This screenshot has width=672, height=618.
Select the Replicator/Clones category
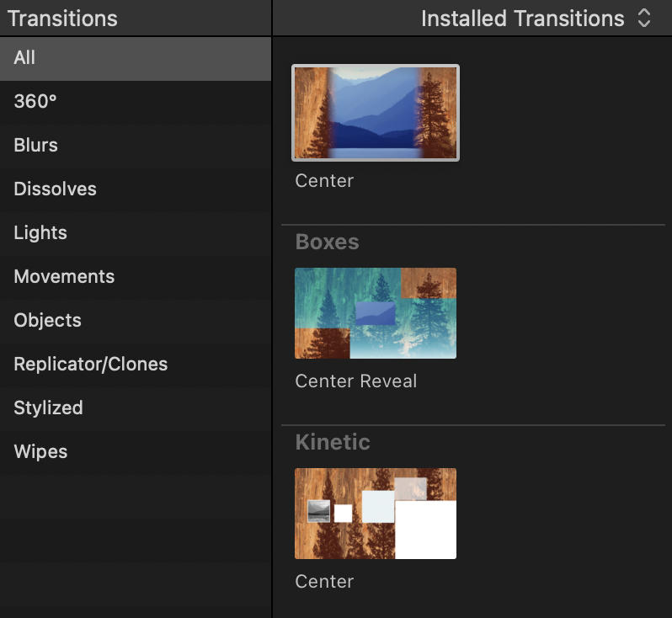[x=136, y=365]
